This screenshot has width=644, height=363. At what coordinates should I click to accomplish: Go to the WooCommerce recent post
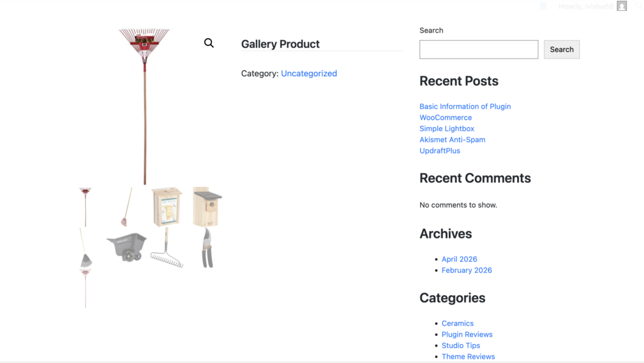tap(445, 118)
